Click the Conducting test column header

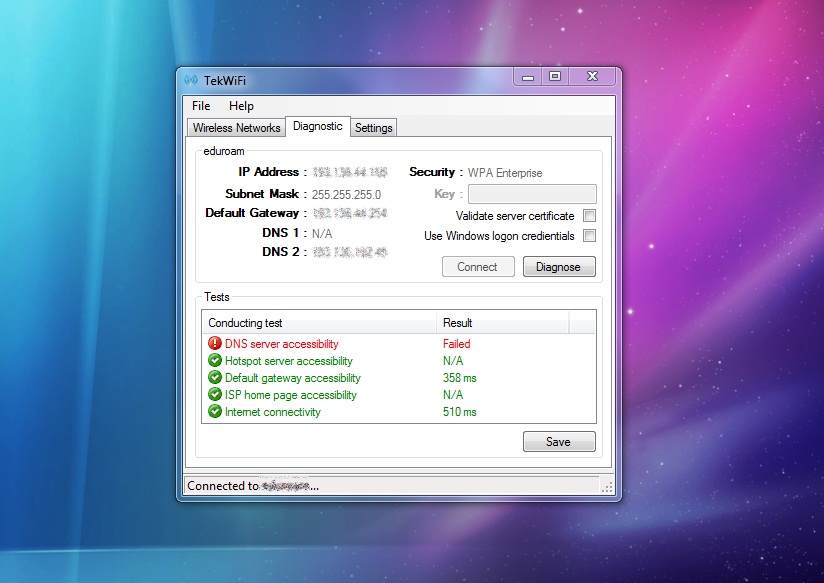pyautogui.click(x=319, y=323)
